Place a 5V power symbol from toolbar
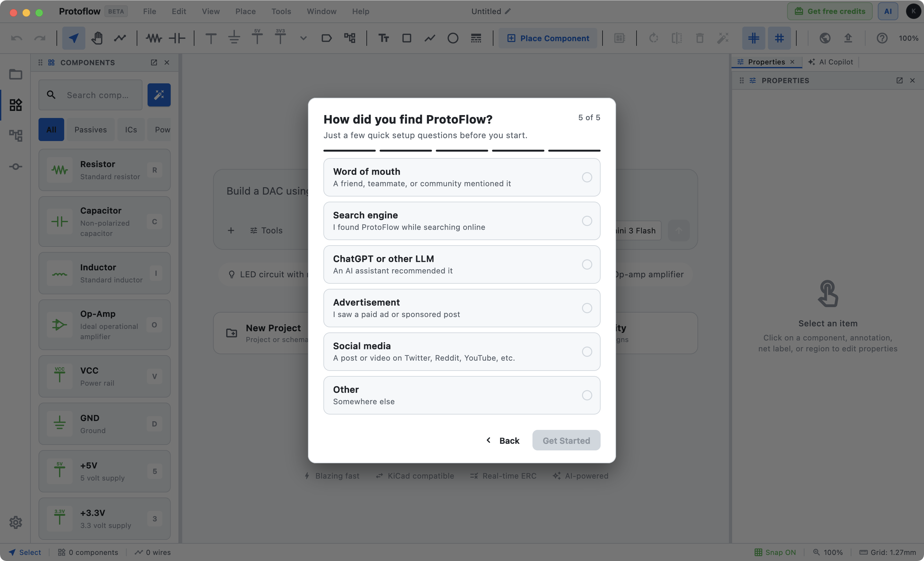The width and height of the screenshot is (924, 561). 257,37
